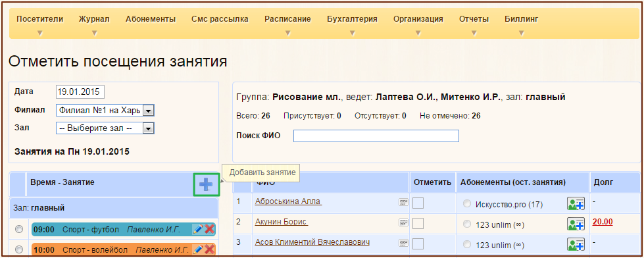Screen dimensions: 644x258
Task: Open the Посетители menu
Action: point(40,19)
